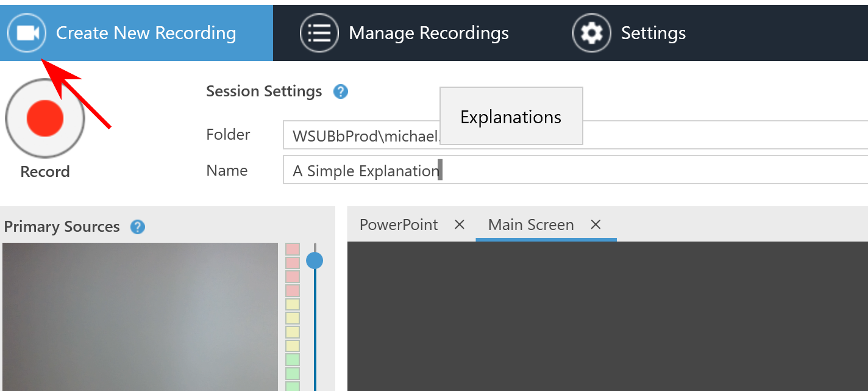Click the audio level meter bars
The image size is (868, 391).
293,317
